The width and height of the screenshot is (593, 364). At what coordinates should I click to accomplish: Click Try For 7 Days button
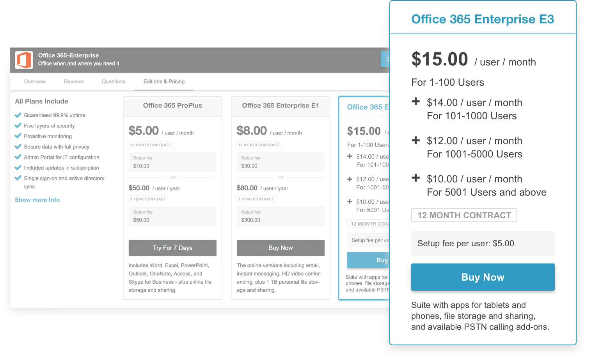172,248
